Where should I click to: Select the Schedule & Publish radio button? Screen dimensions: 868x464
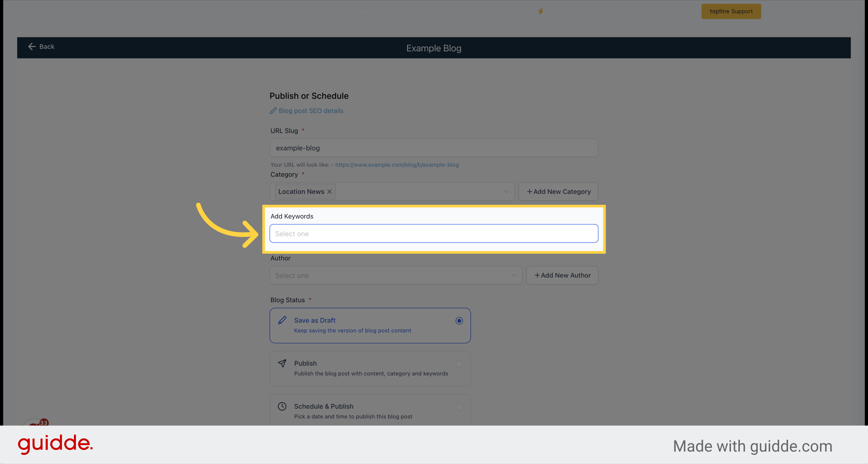click(x=459, y=407)
